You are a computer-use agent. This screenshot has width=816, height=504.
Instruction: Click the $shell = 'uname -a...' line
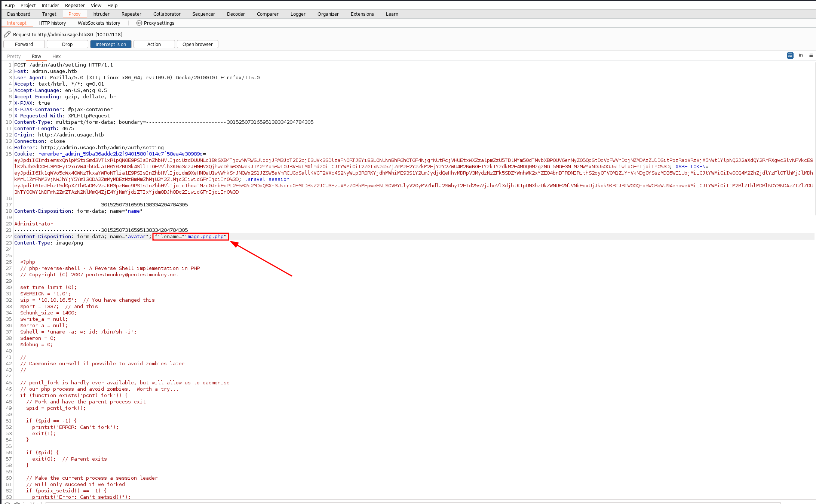tap(79, 332)
